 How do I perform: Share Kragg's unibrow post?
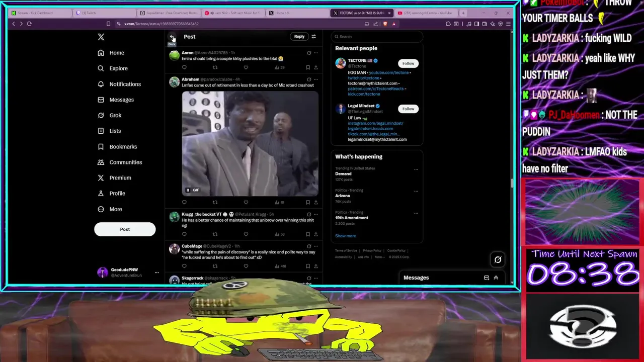[x=316, y=234]
